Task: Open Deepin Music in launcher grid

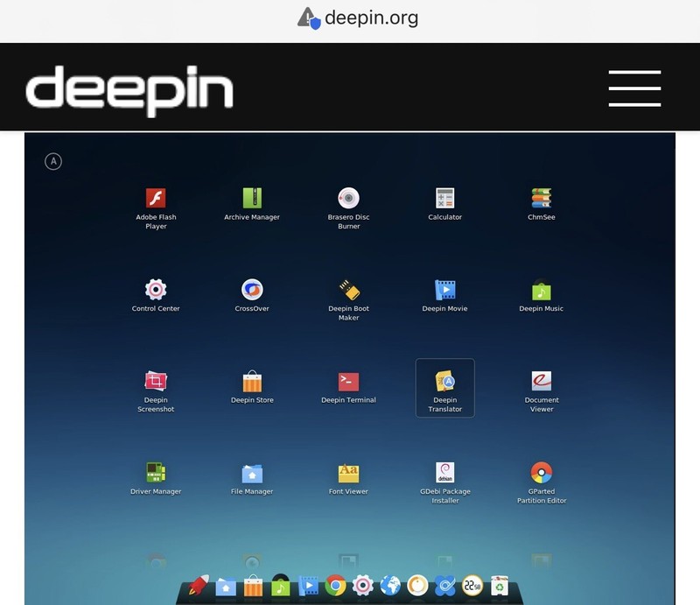Action: (x=542, y=295)
